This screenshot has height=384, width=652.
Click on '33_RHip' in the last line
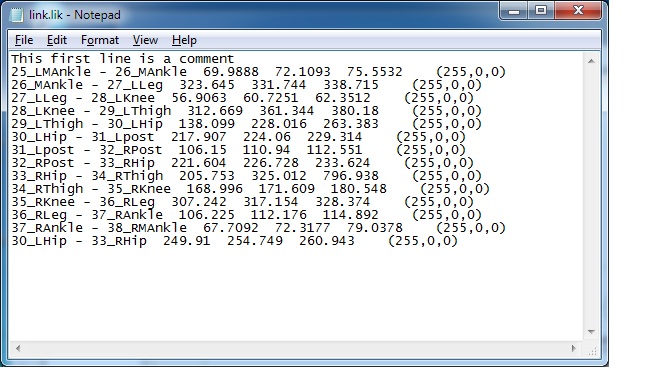click(119, 240)
